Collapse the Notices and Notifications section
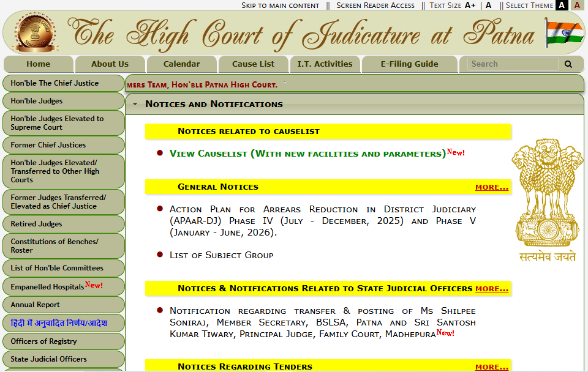This screenshot has height=372, width=588. 135,104
